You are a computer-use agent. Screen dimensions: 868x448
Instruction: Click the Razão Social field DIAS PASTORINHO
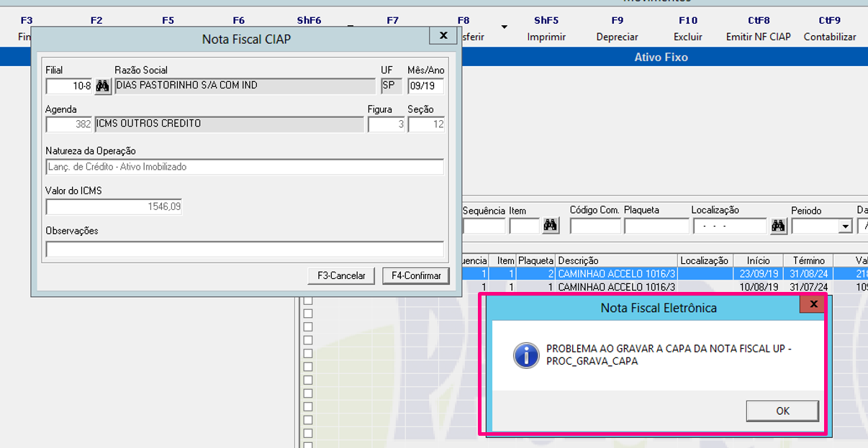[x=245, y=86]
